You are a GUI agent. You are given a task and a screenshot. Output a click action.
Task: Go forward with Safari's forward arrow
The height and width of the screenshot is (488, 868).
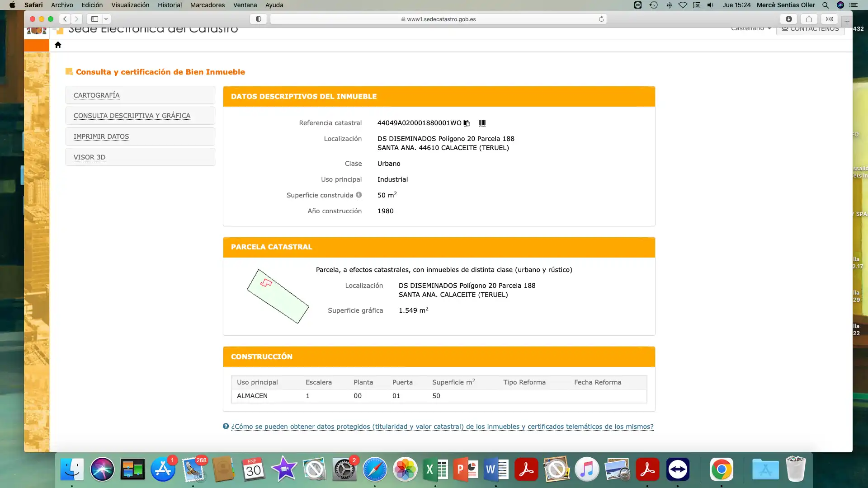click(77, 19)
